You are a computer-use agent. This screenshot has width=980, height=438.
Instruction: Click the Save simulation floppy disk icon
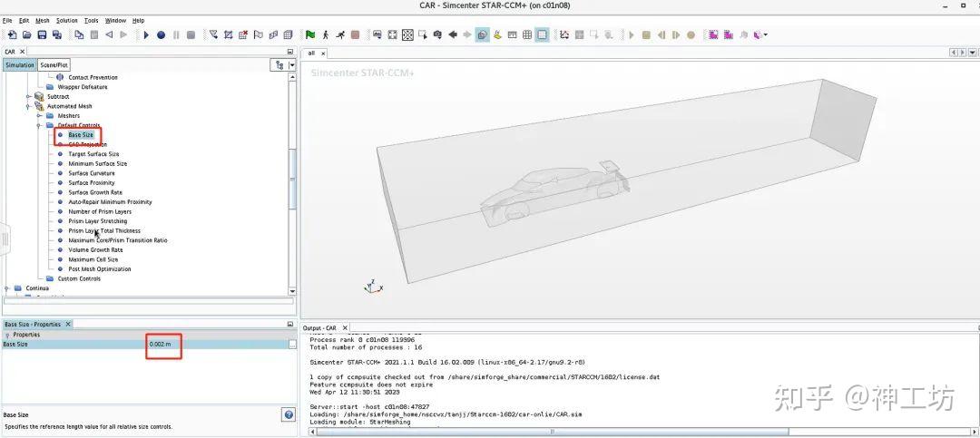click(42, 35)
